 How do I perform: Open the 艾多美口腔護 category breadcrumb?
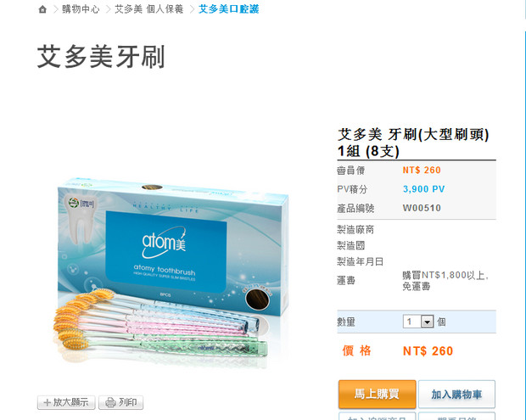229,9
